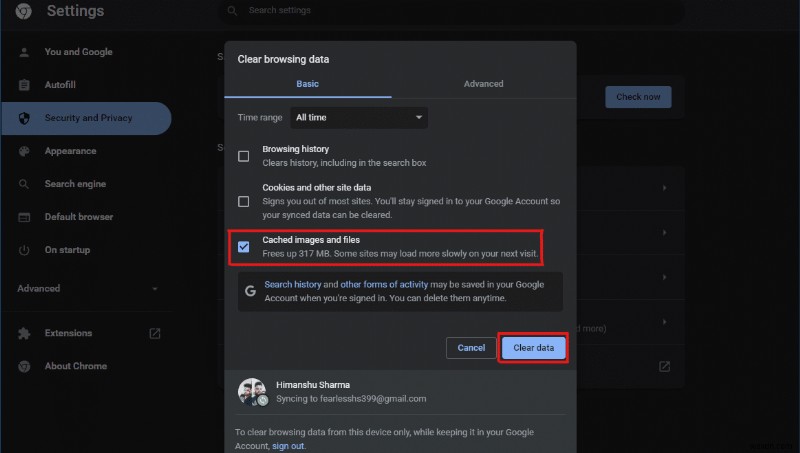This screenshot has height=453, width=800.
Task: Open Default browser settings
Action: pos(79,217)
